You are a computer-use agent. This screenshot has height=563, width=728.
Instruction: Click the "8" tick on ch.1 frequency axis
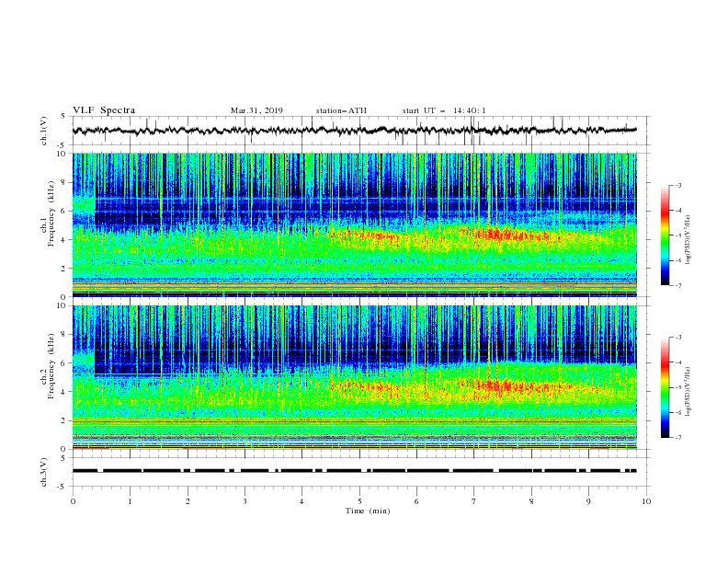tap(64, 182)
